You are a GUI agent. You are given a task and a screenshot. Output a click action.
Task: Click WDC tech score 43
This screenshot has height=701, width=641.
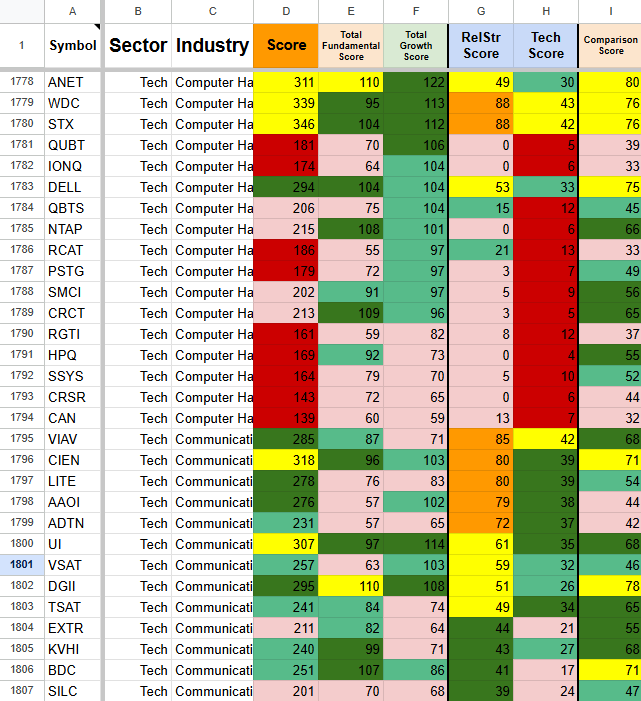pos(546,103)
